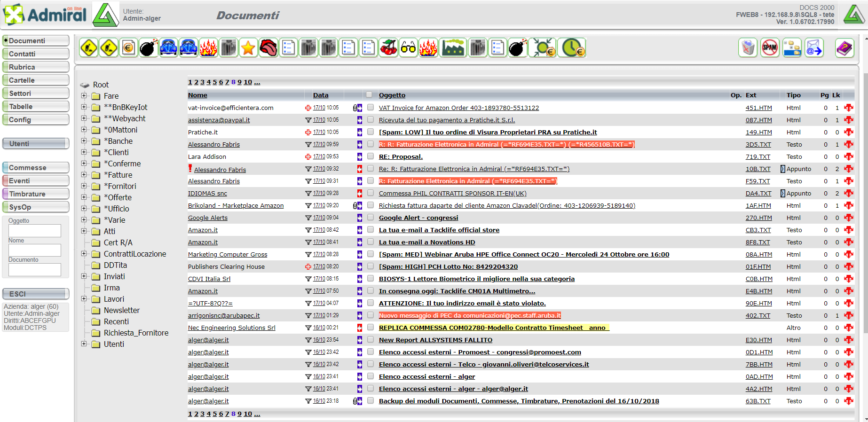Open the Tabelle menu
This screenshot has width=868, height=422.
coord(36,107)
